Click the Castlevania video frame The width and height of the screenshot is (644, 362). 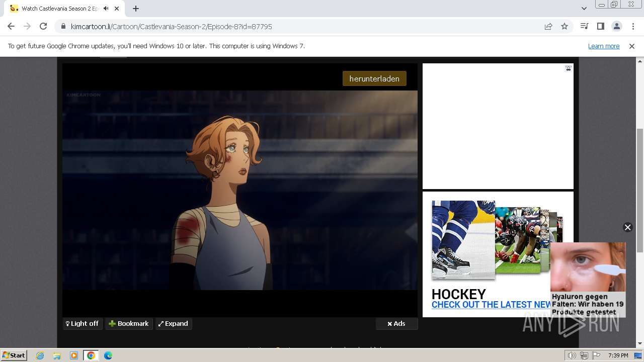(x=240, y=190)
